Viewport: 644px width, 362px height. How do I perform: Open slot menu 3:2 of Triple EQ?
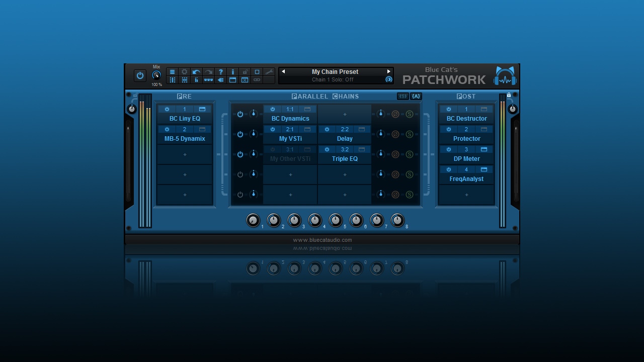345,149
